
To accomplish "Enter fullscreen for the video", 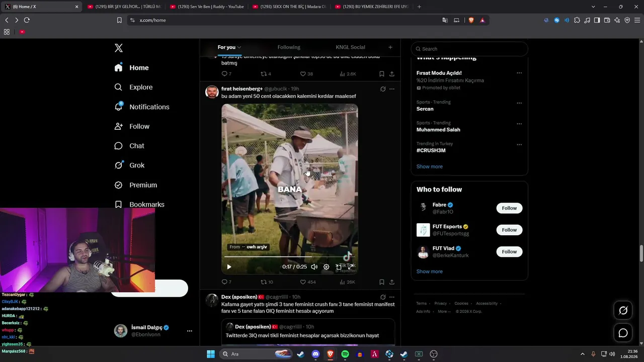I will tap(350, 266).
